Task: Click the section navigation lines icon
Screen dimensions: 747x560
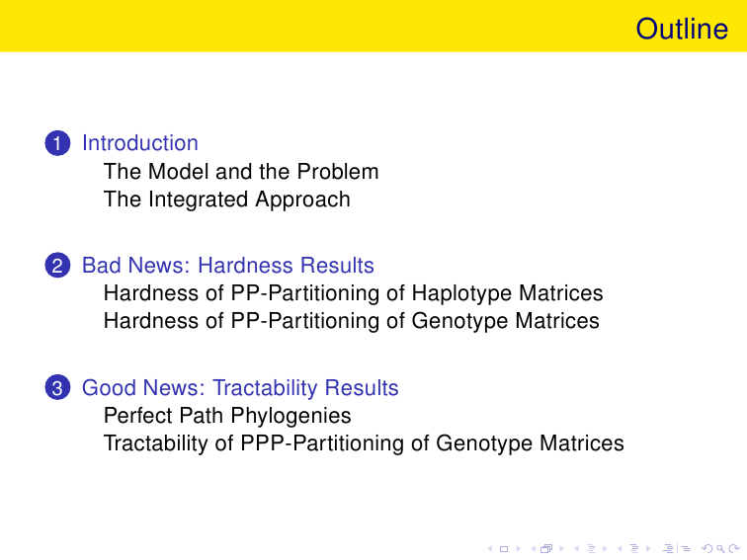Action: 634,548
